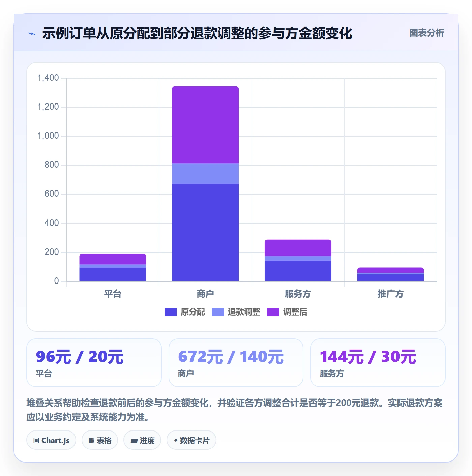Click the 推广方 x-axis label
The width and height of the screenshot is (472, 476).
coord(390,294)
